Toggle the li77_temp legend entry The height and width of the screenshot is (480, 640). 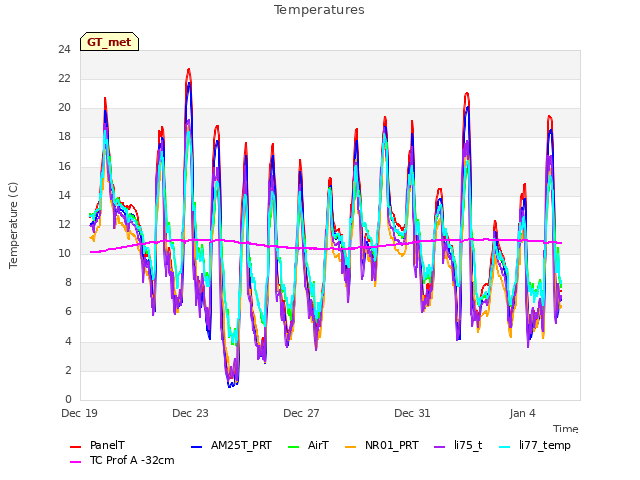click(x=535, y=445)
